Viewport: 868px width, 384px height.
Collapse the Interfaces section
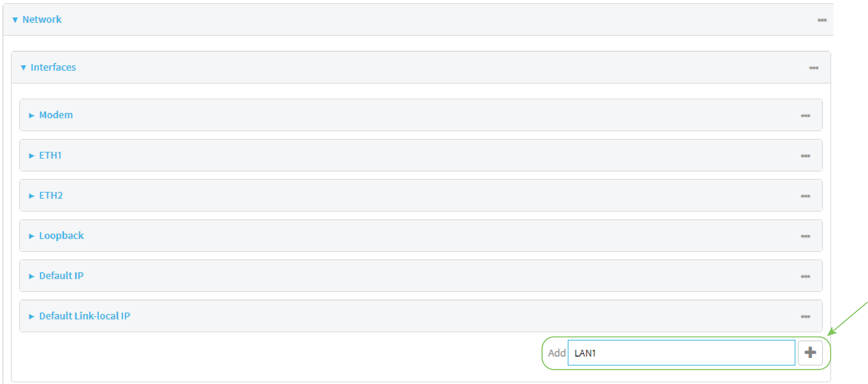tap(23, 68)
